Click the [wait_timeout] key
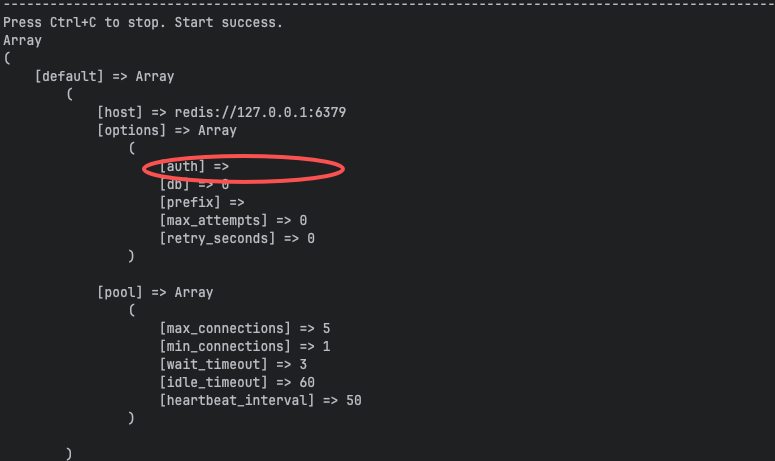775x461 pixels. pos(214,364)
